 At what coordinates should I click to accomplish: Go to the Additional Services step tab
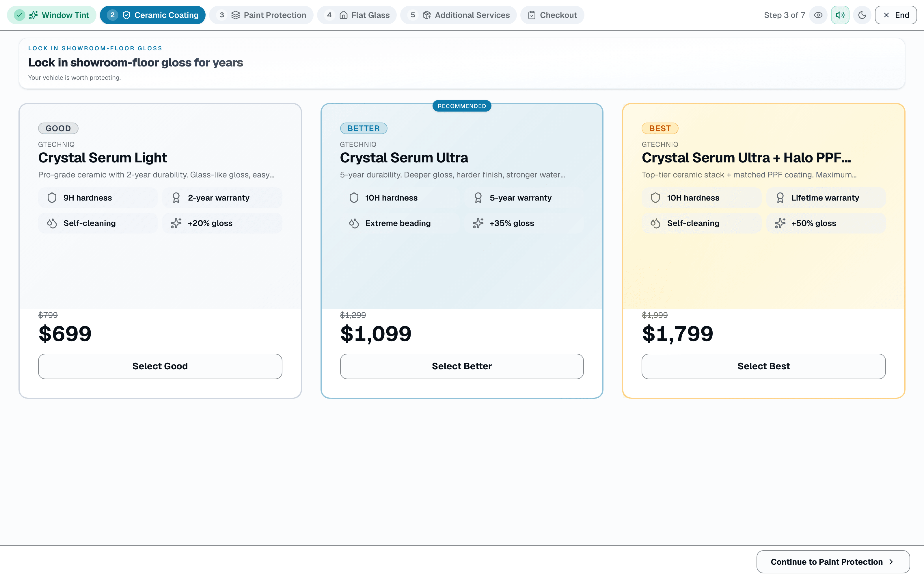click(x=459, y=15)
